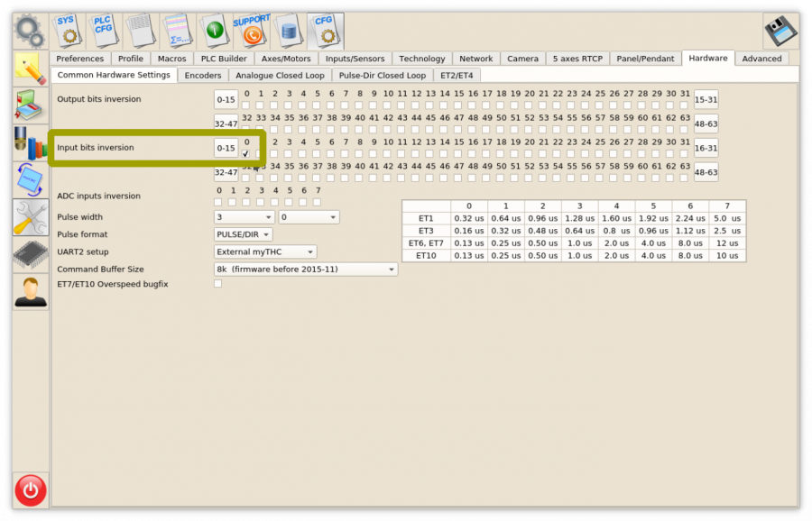Click the 0-15 Output bits button

coord(226,100)
